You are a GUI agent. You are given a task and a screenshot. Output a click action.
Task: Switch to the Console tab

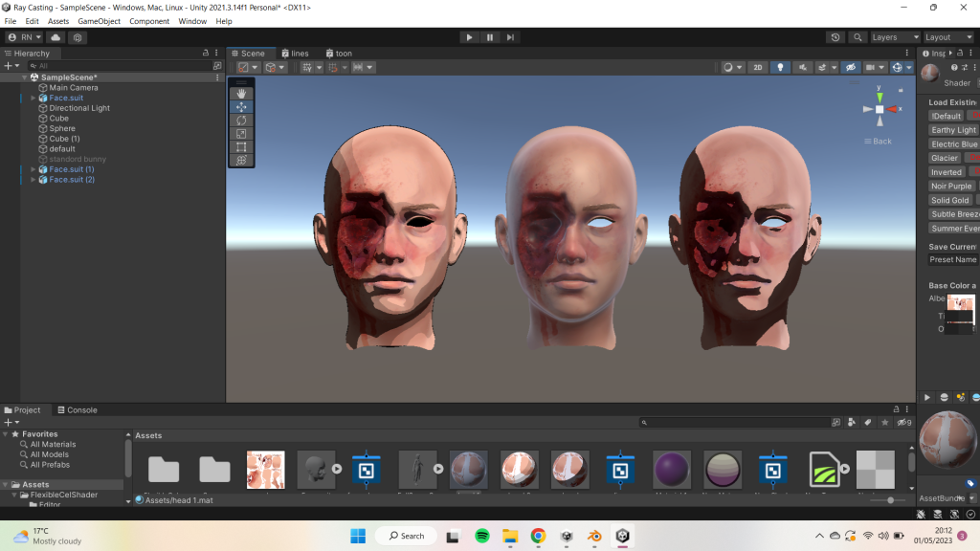click(77, 410)
